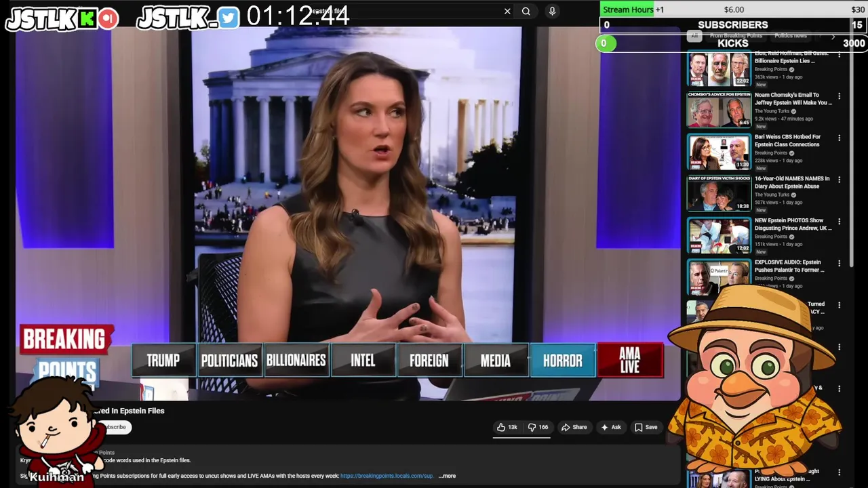Click the 13k like count
Image resolution: width=868 pixels, height=488 pixels.
point(513,427)
